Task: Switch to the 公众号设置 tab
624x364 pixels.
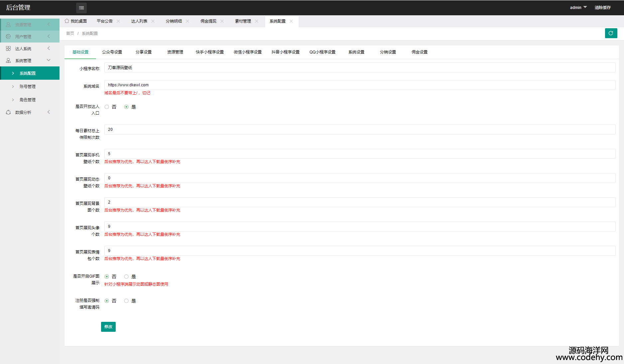Action: click(112, 52)
